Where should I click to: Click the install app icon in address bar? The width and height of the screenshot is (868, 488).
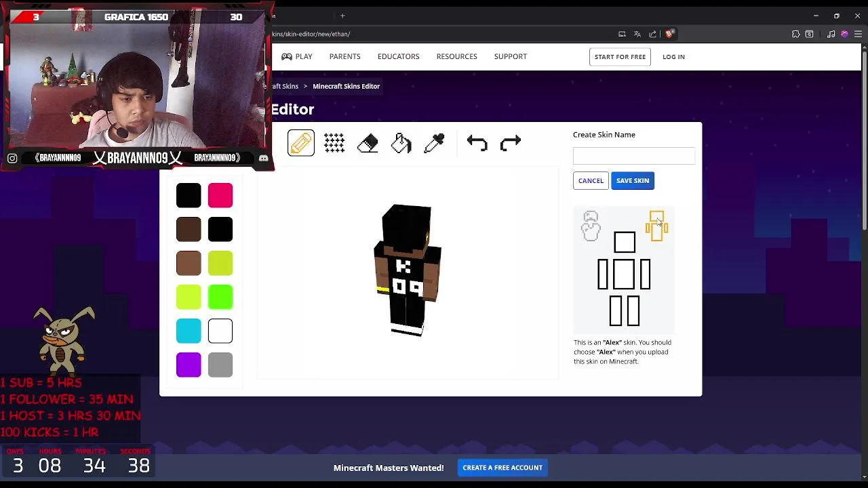622,34
